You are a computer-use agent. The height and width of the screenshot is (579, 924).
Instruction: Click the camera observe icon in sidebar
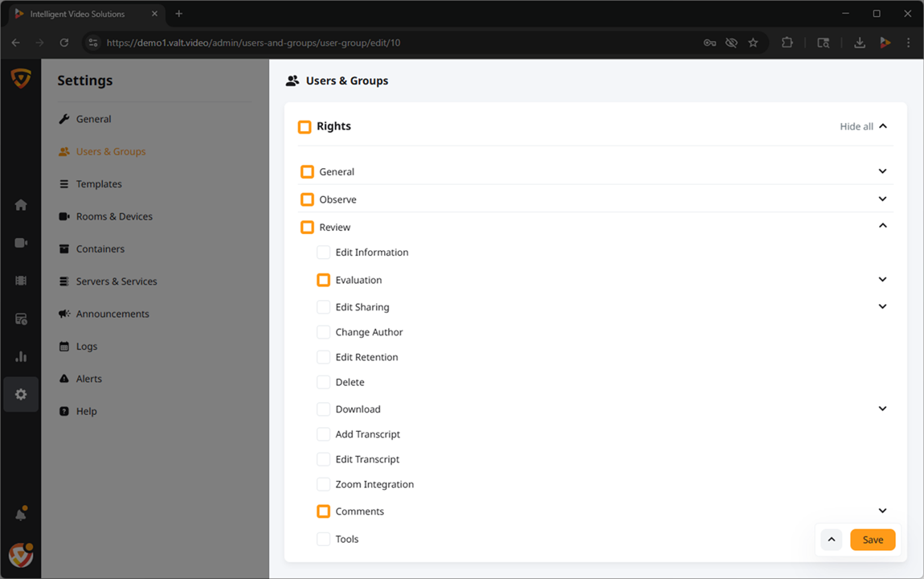point(21,243)
